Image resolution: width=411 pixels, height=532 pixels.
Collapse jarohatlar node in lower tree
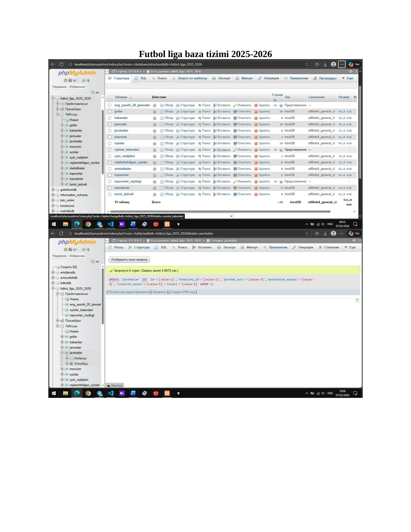point(62,353)
